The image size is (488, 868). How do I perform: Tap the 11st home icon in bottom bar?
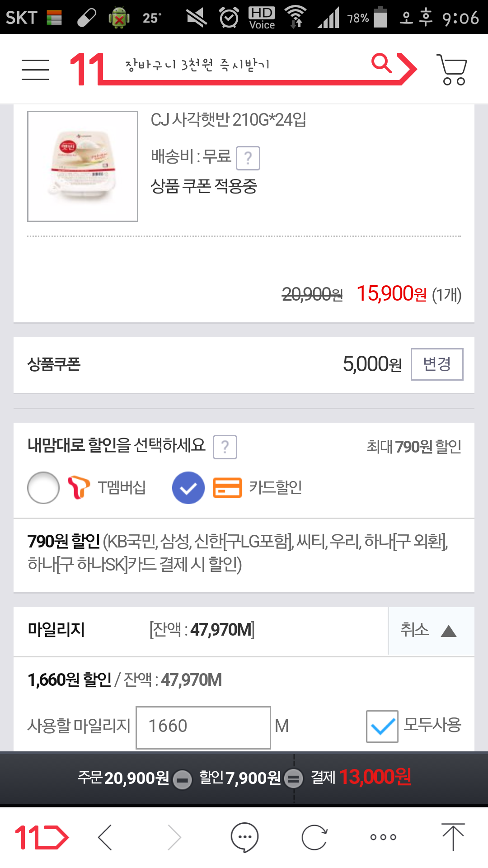coord(42,837)
